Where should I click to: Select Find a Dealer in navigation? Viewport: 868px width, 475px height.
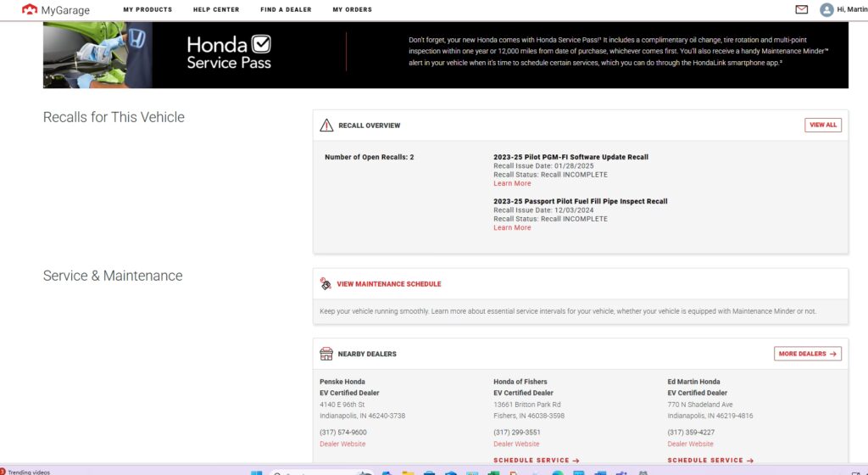coord(286,10)
